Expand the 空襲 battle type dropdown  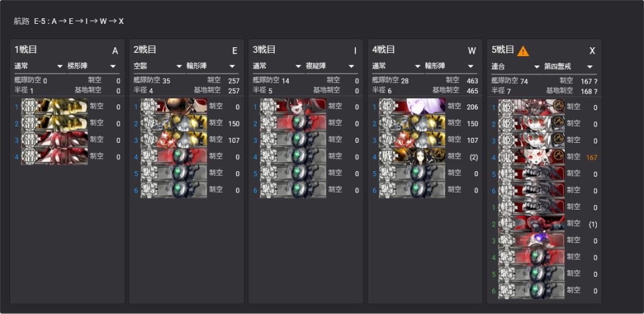click(x=158, y=66)
